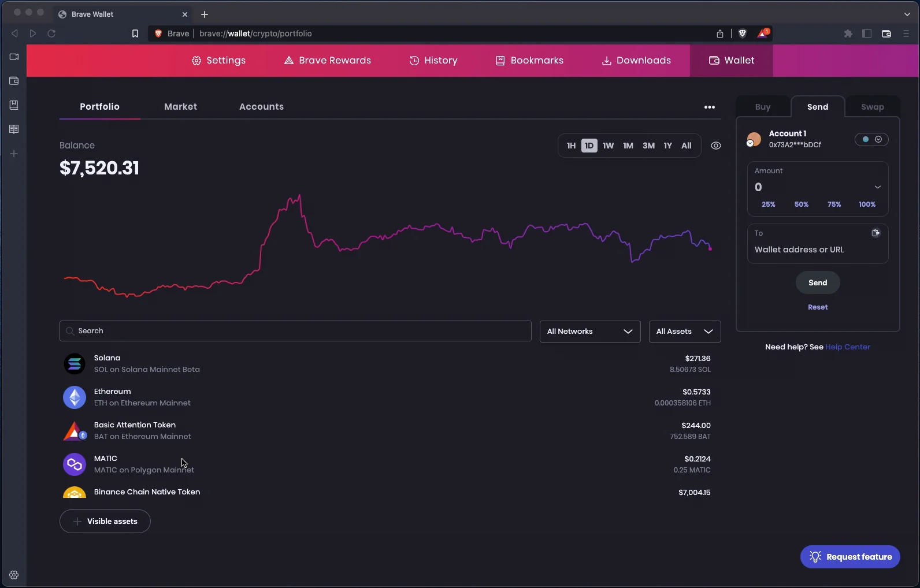This screenshot has width=920, height=588.
Task: Click the asset Search input field
Action: (295, 331)
